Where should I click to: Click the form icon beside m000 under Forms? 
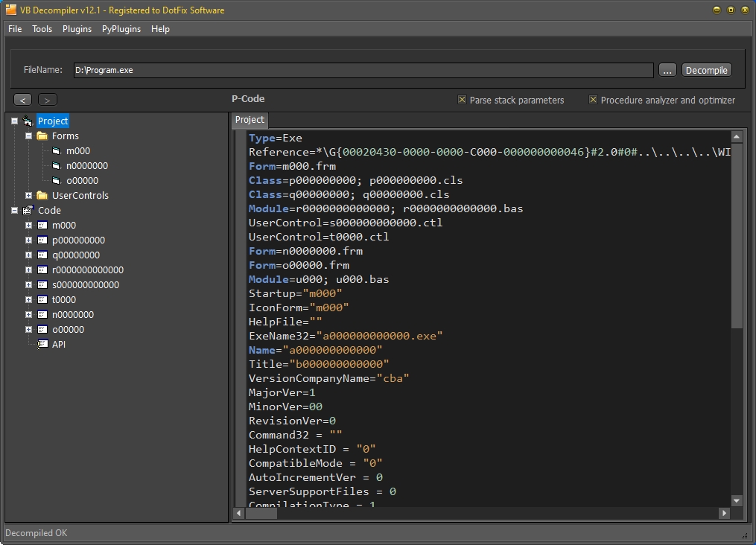click(57, 151)
